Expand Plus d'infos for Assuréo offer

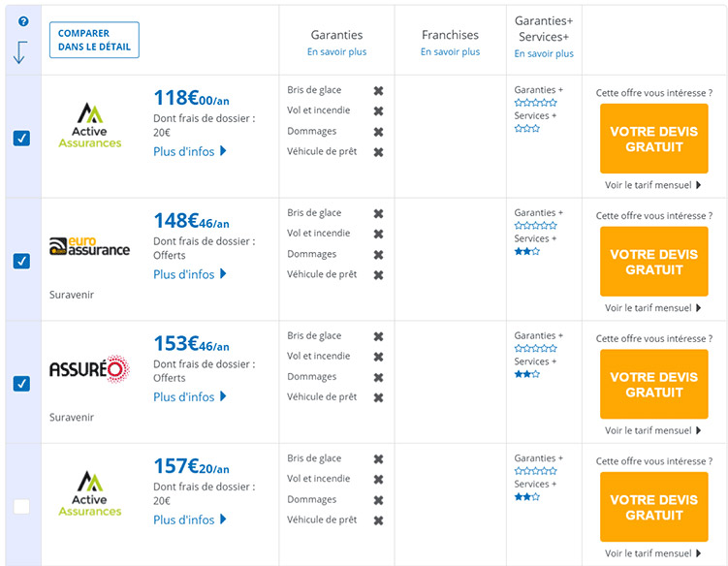(x=190, y=396)
